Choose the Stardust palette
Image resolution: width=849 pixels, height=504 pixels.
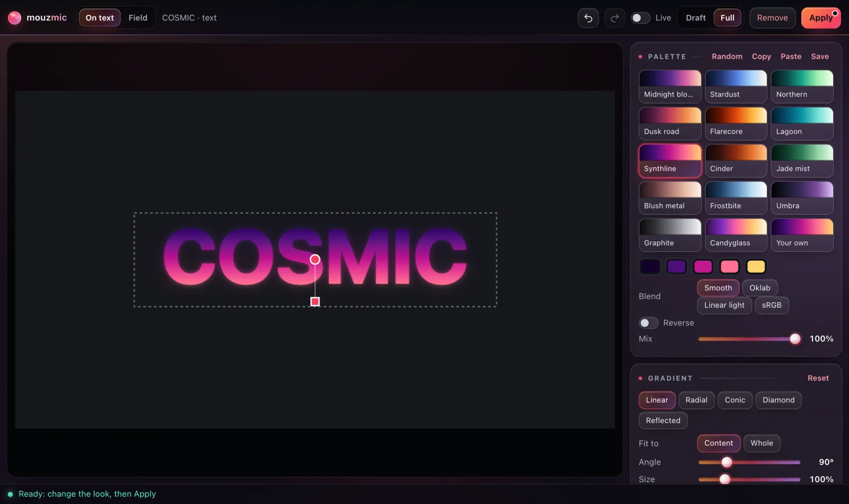pyautogui.click(x=736, y=86)
